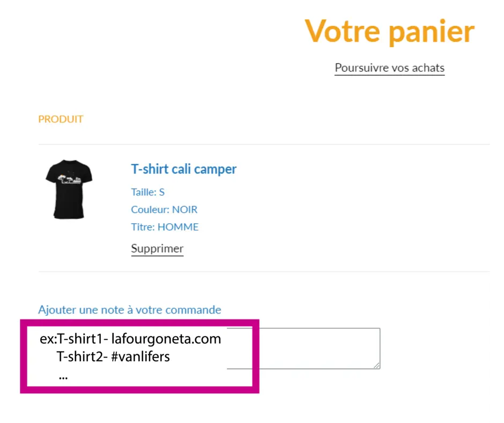Remove the item with Supprimer
The image size is (504, 423).
coord(157,249)
